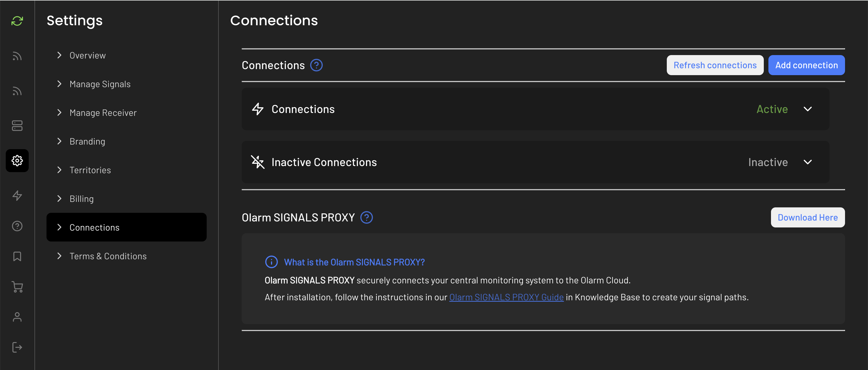Expand the Manage Receiver chevron
This screenshot has height=370, width=868.
59,112
